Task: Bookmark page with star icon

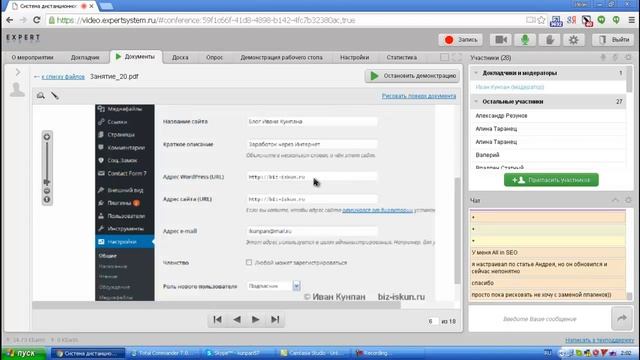Action: (541, 20)
